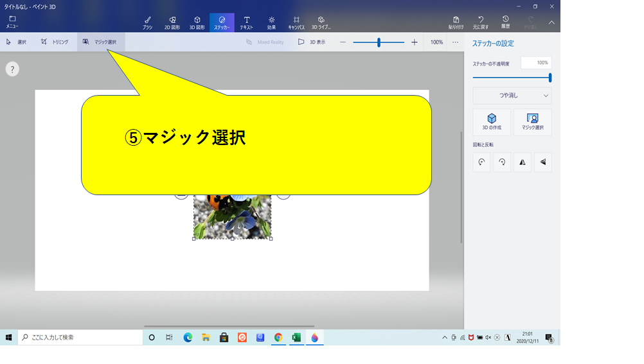The width and height of the screenshot is (644, 364).
Task: Open the キャンバス (Canvas) tab
Action: [296, 22]
